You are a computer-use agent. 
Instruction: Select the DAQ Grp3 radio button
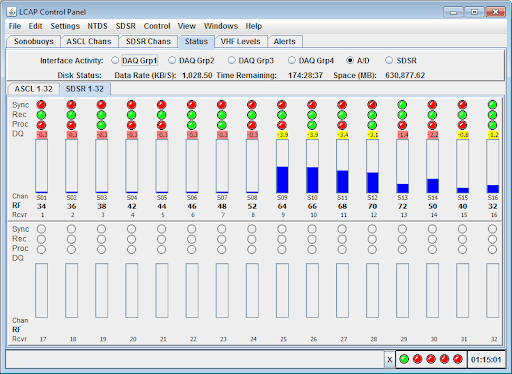231,60
